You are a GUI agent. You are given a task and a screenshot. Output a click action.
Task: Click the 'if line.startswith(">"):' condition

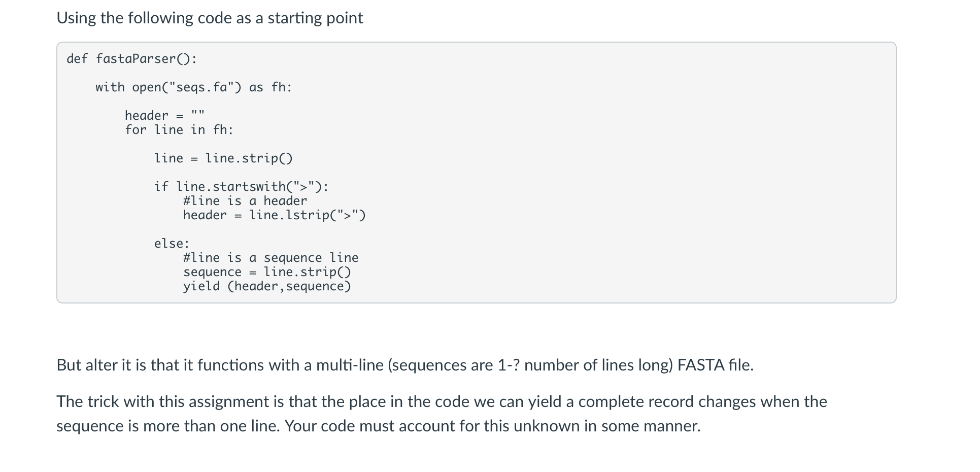(x=241, y=187)
